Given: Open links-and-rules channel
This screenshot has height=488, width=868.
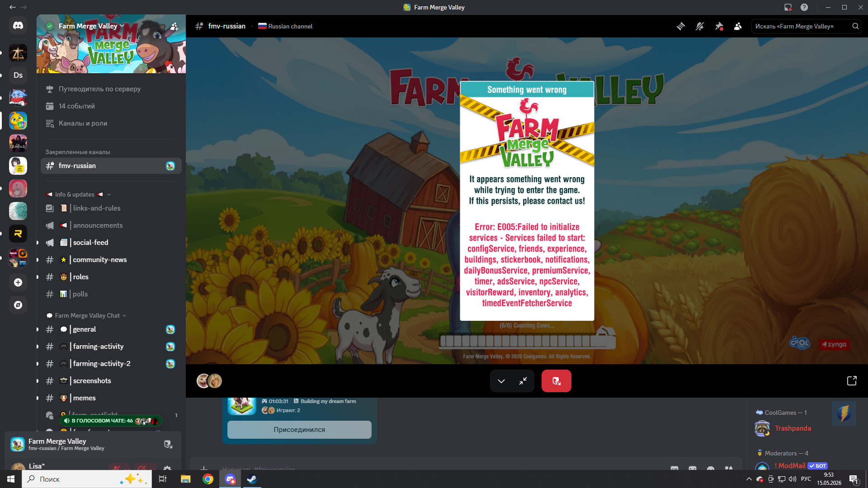Looking at the screenshot, I should click(x=111, y=208).
